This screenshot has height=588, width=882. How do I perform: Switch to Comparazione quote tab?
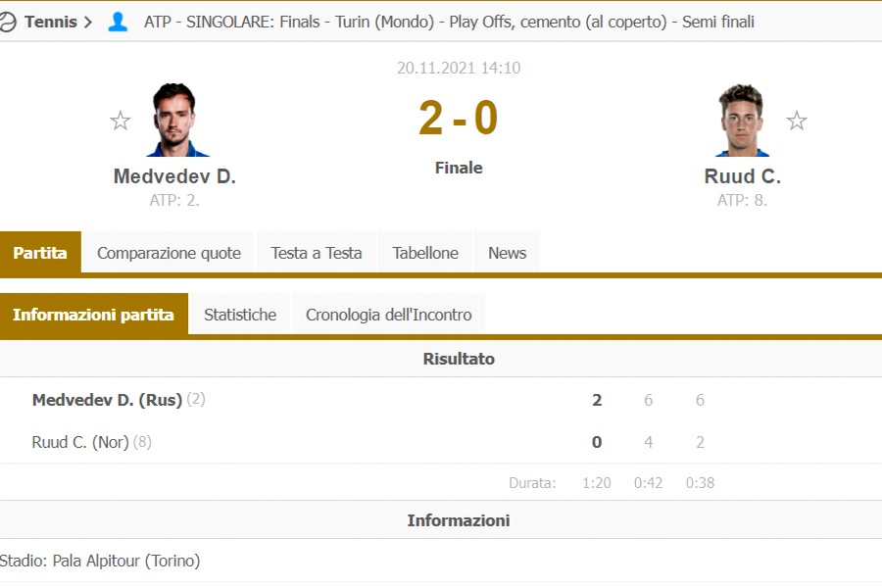pos(169,253)
